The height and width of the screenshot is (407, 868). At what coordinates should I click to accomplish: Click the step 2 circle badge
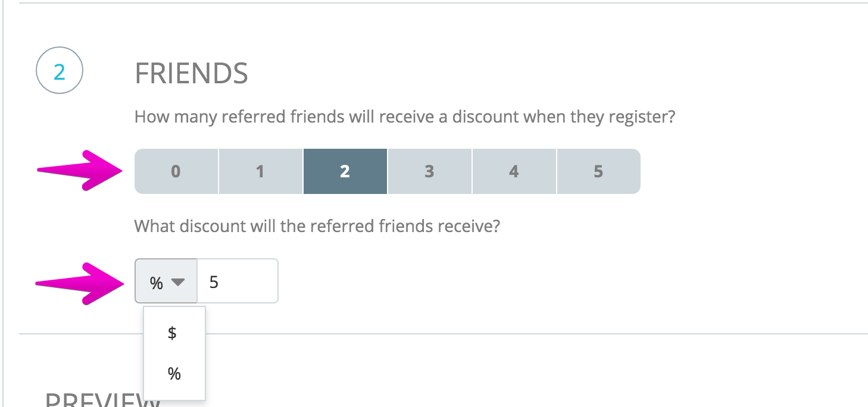point(60,71)
